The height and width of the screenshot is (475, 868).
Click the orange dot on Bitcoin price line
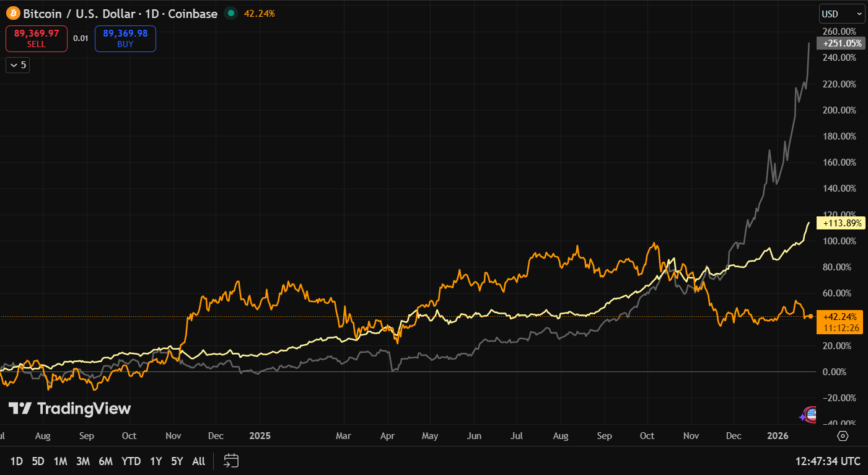(x=810, y=316)
